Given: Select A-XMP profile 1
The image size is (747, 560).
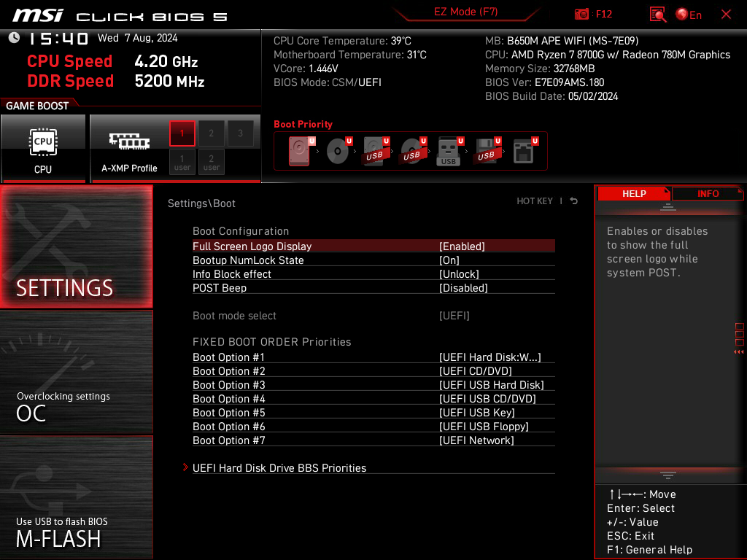Looking at the screenshot, I should point(182,133).
